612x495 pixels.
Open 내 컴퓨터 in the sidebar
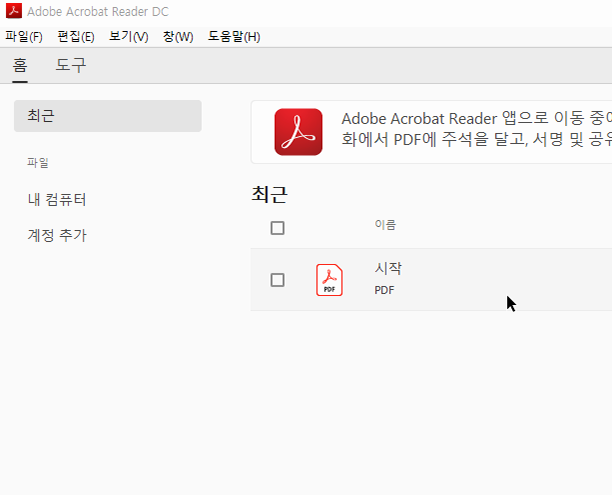57,199
